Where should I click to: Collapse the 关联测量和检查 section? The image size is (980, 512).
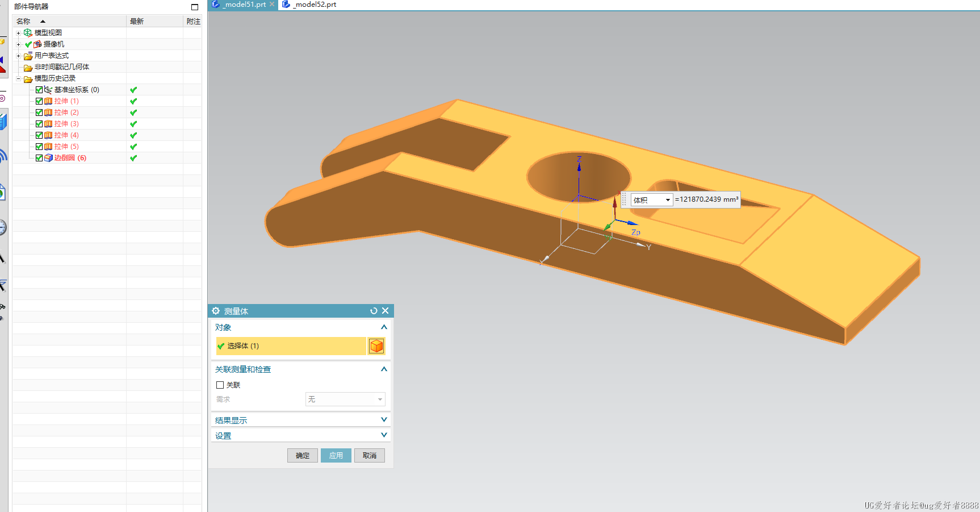(x=384, y=369)
